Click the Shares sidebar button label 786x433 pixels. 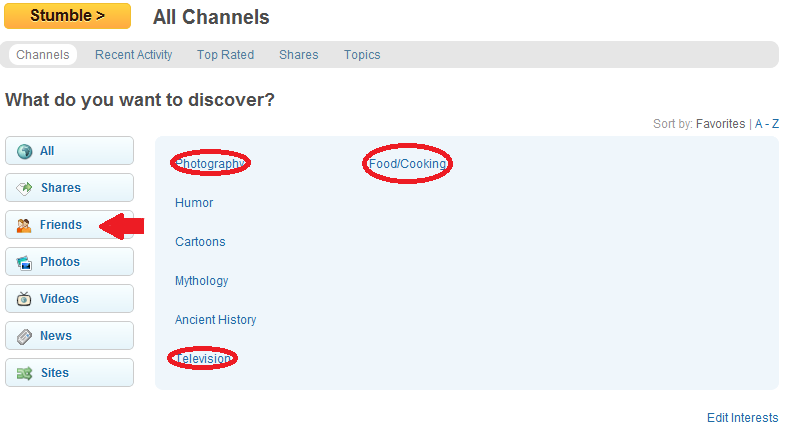click(61, 187)
